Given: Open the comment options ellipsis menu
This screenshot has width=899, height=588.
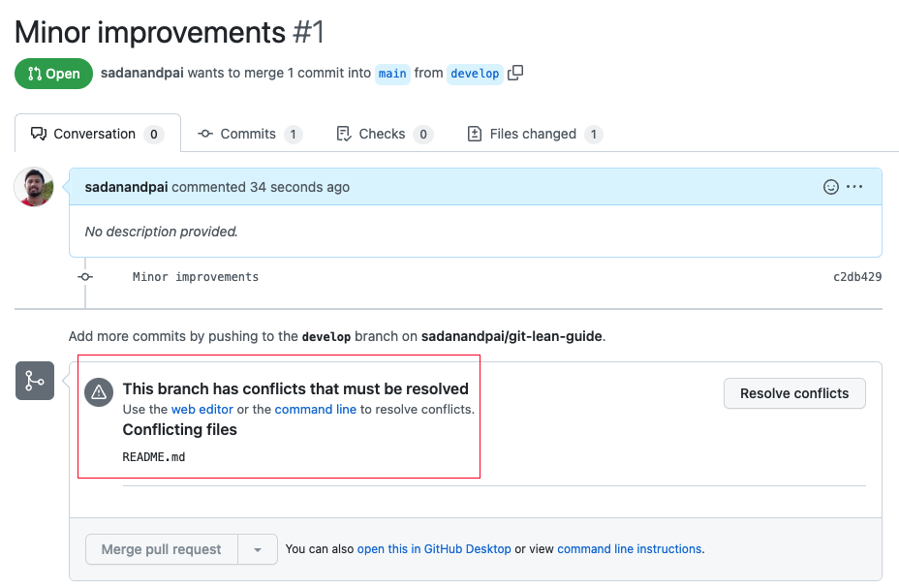Looking at the screenshot, I should coord(854,187).
